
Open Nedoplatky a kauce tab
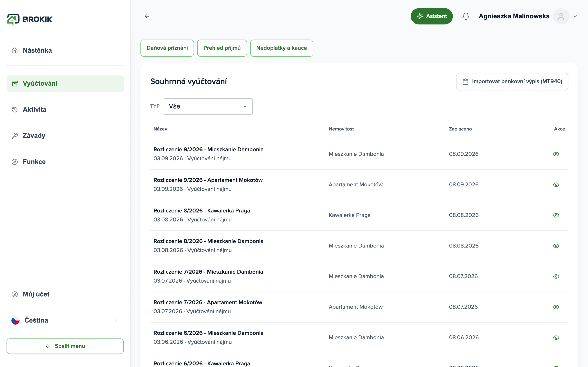pos(282,48)
